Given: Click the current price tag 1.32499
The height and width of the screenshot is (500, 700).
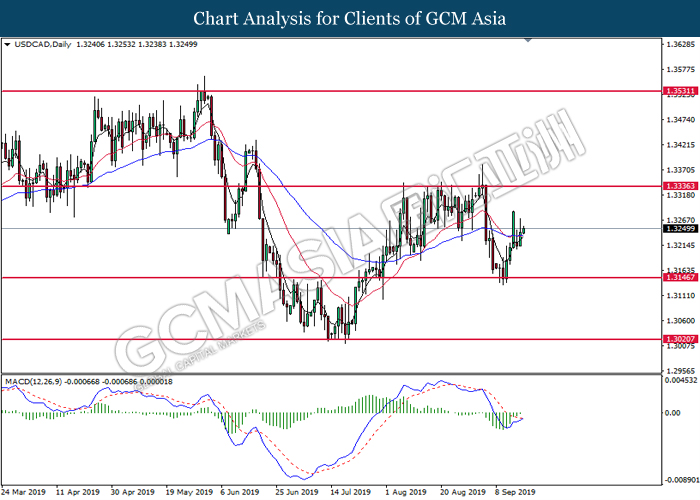Looking at the screenshot, I should pos(680,229).
